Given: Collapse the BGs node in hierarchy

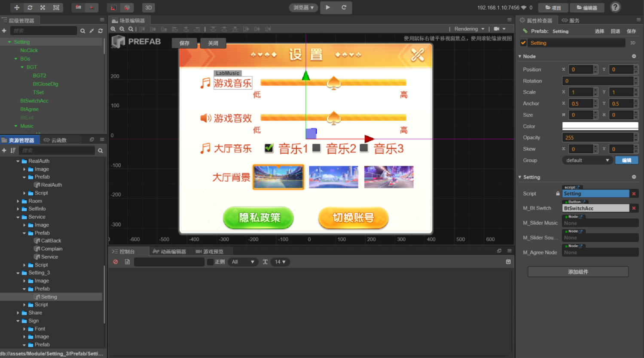Looking at the screenshot, I should click(x=16, y=59).
